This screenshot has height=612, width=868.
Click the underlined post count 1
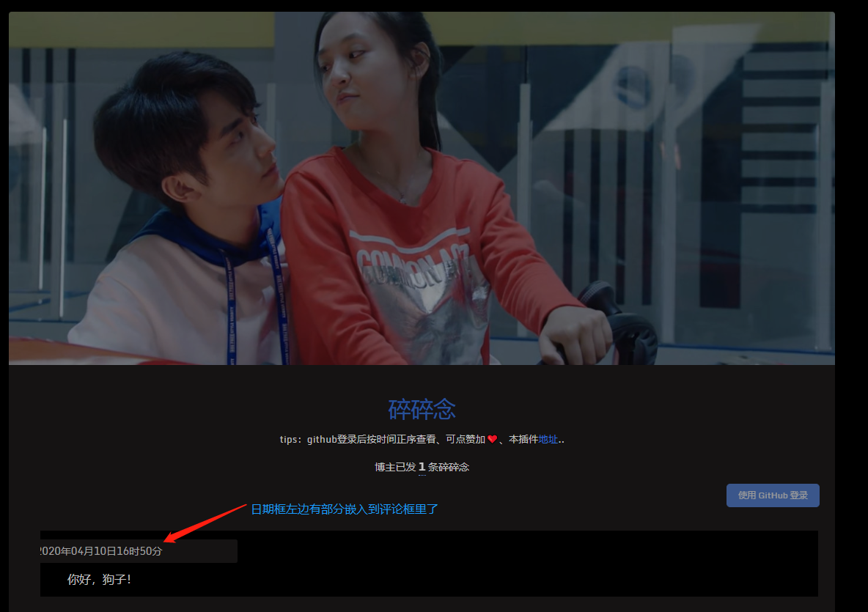click(422, 467)
